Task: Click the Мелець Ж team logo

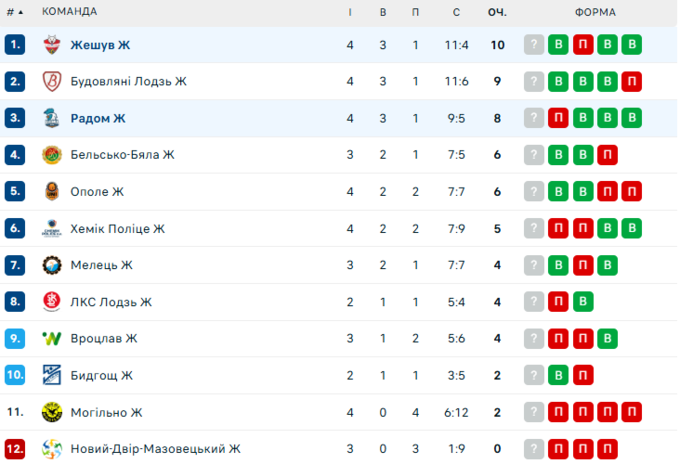Action: [x=52, y=265]
